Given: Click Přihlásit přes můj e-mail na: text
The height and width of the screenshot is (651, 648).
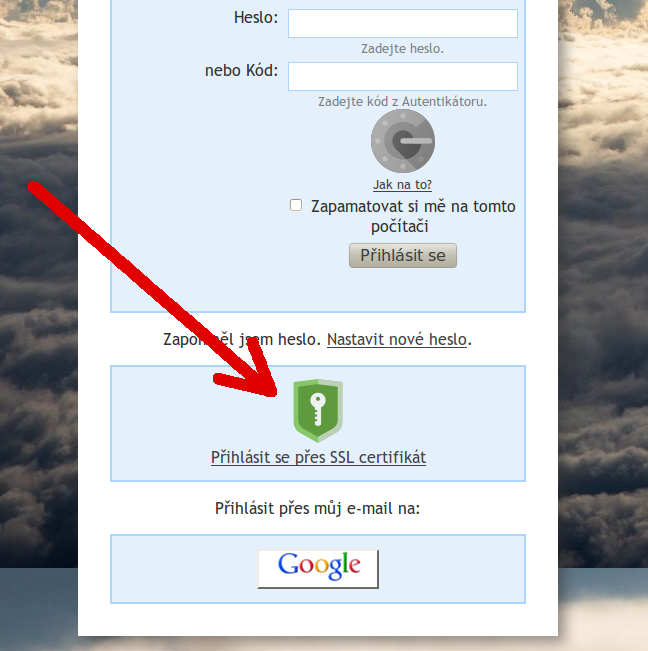Looking at the screenshot, I should pyautogui.click(x=318, y=509).
